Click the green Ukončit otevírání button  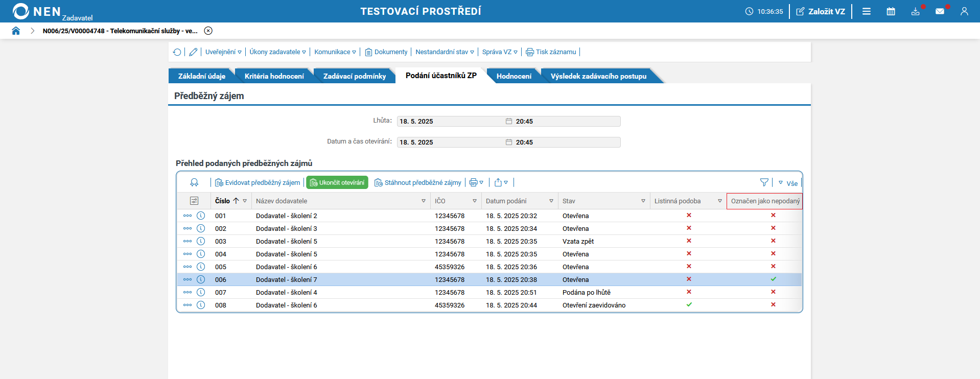[x=337, y=182]
